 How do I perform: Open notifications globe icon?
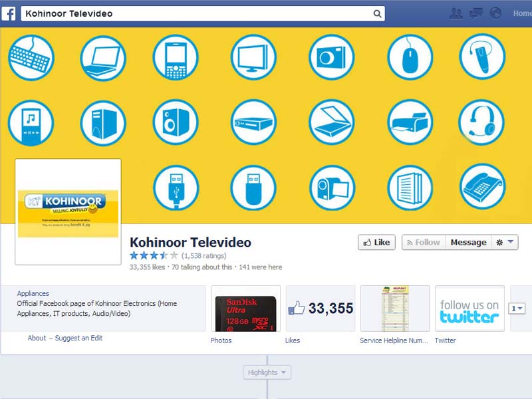coord(495,13)
